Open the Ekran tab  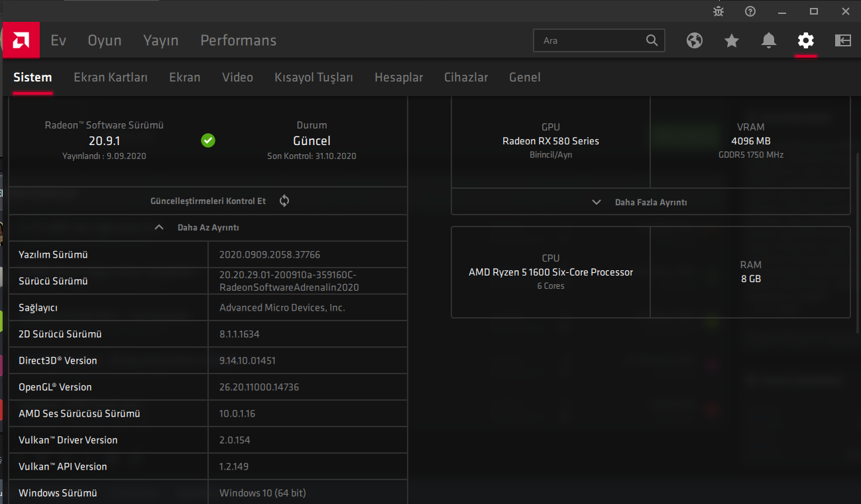tap(185, 77)
